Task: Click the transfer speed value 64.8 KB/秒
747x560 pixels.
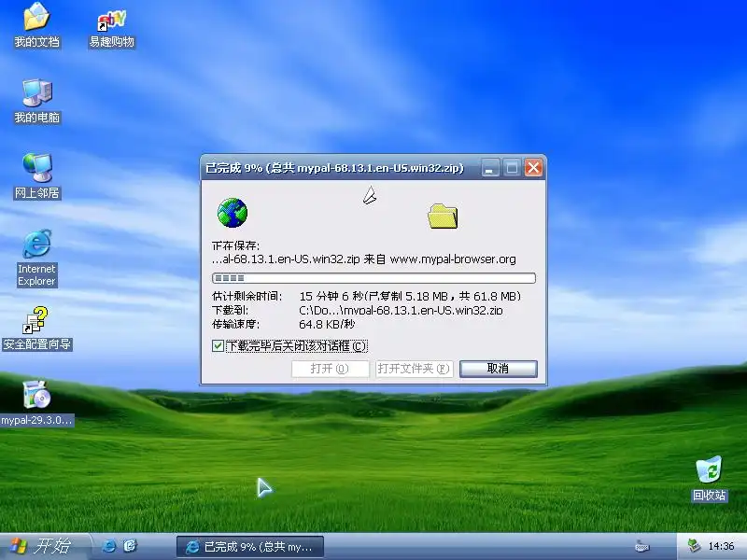Action: [x=327, y=324]
